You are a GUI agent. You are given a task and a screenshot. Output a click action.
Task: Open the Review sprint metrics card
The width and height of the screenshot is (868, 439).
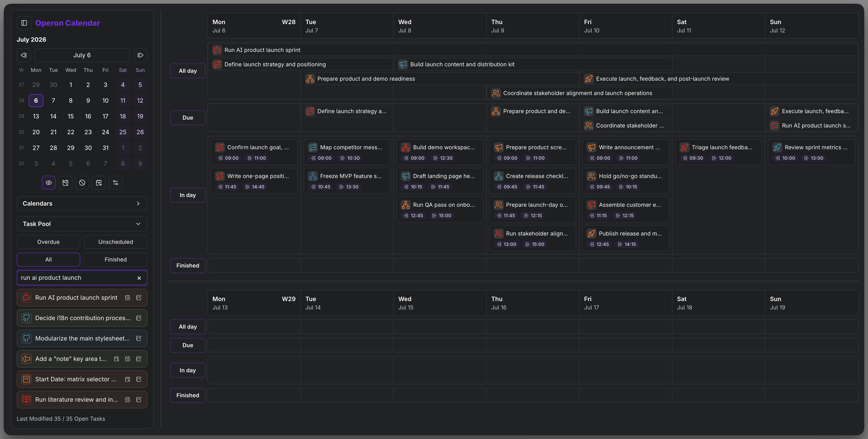[811, 152]
